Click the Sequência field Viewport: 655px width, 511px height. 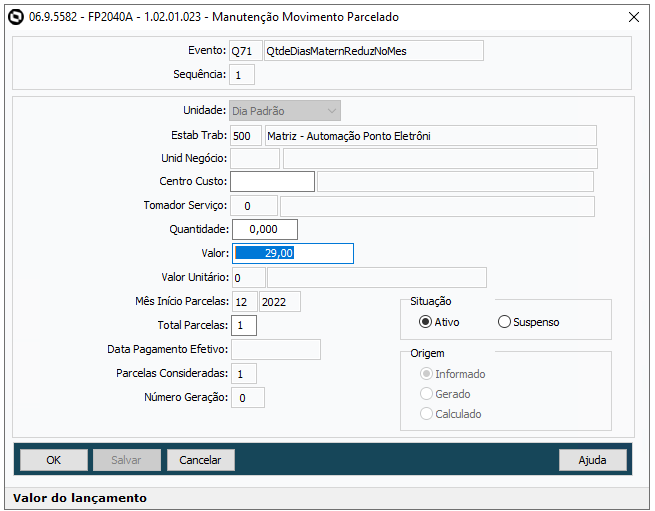click(242, 75)
